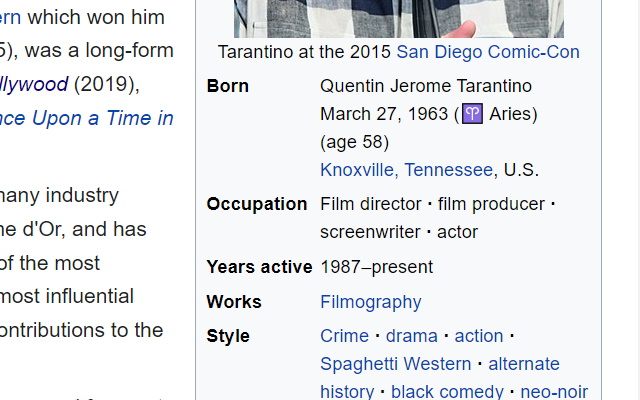Open the neo-noir link

click(x=554, y=391)
